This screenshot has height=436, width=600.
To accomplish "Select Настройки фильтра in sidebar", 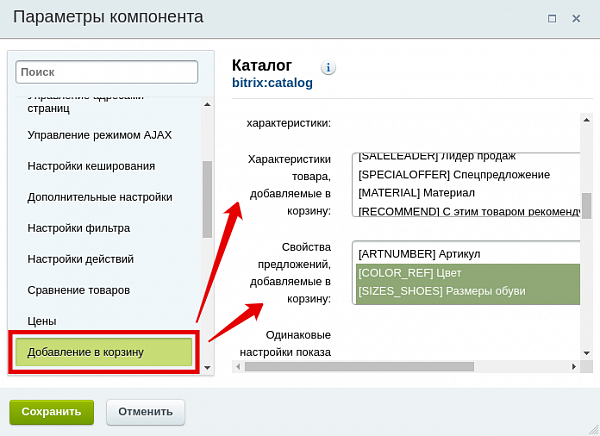I will coord(81,228).
